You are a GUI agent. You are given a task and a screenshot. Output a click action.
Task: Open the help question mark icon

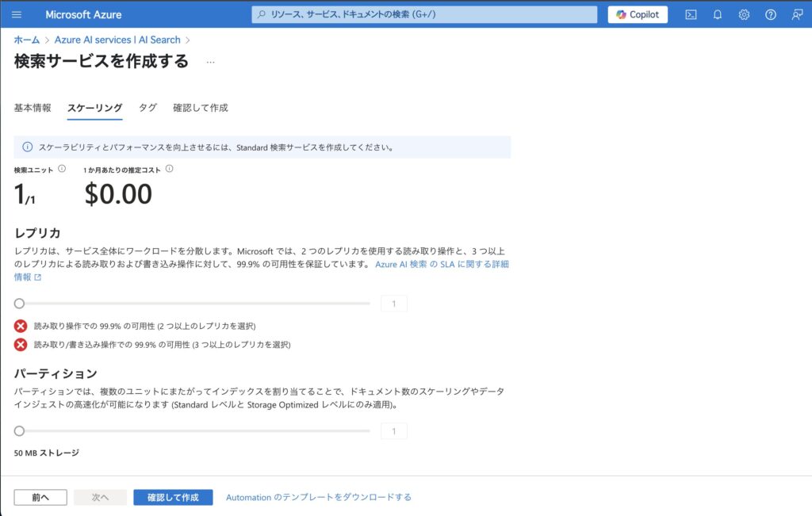(771, 14)
